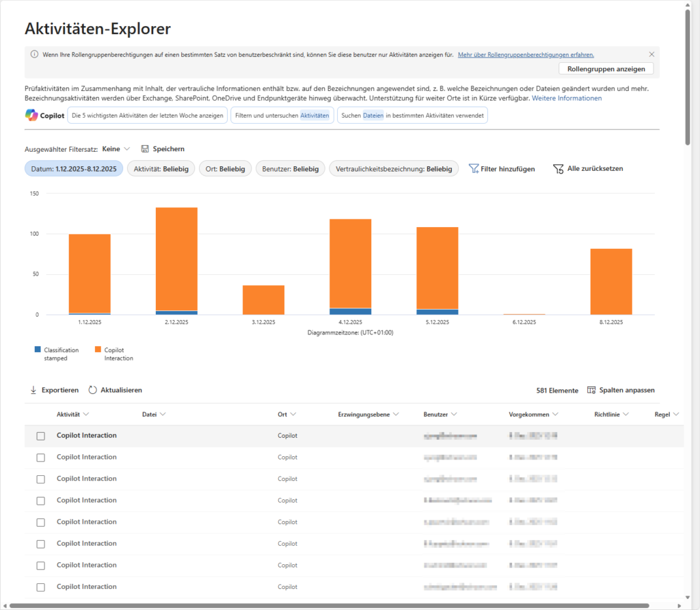
Task: Open Spalten anpassen column icon
Action: 592,390
